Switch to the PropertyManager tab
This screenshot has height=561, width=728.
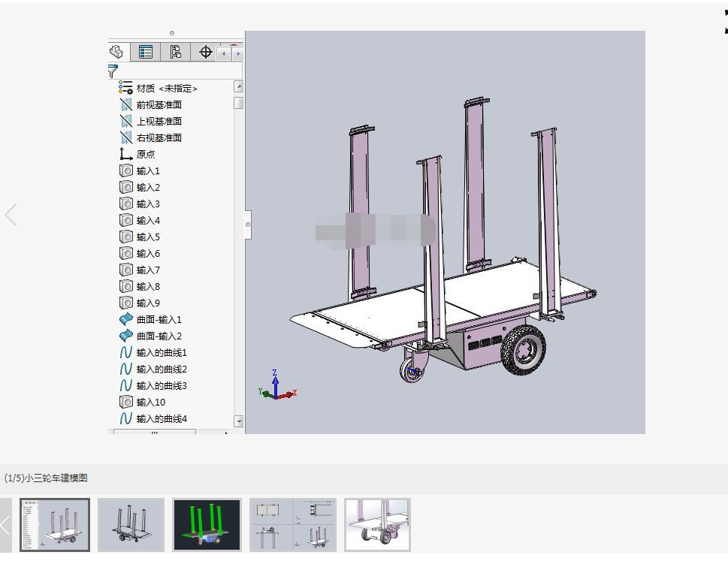tap(145, 52)
